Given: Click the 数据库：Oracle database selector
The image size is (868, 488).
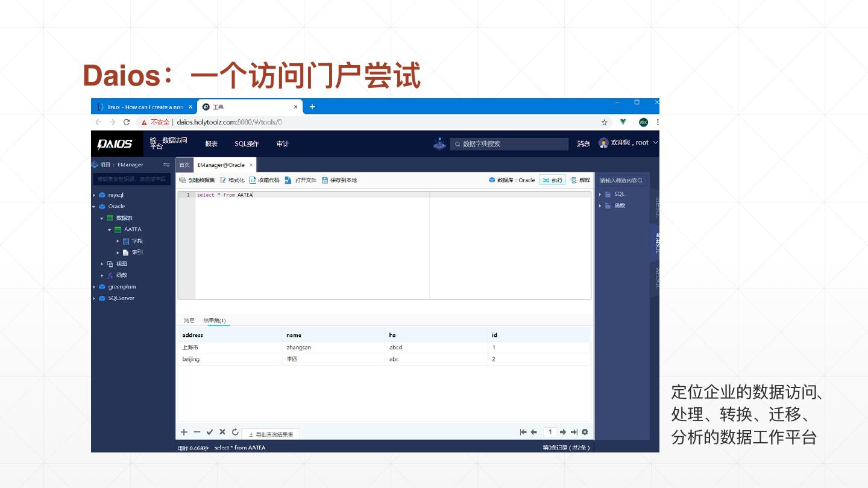Looking at the screenshot, I should [512, 180].
